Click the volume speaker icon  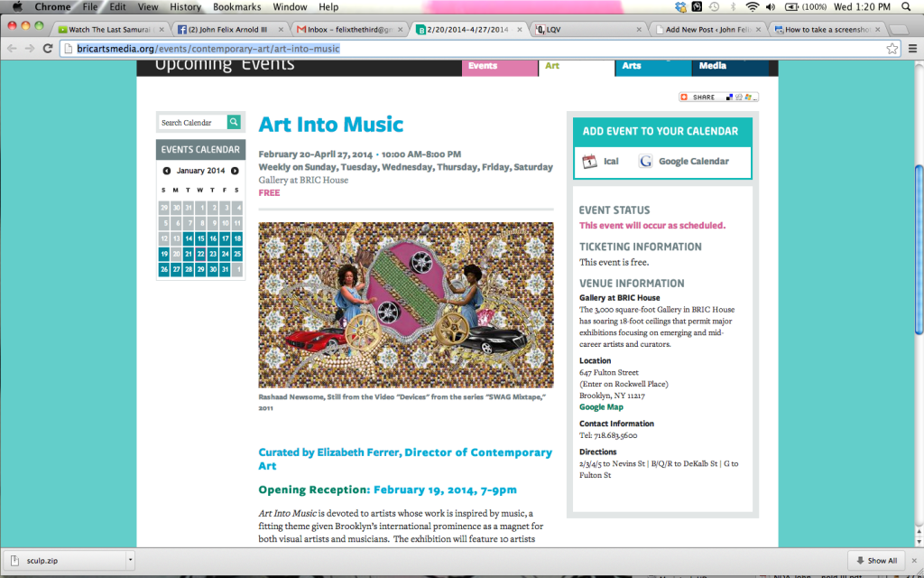[771, 7]
